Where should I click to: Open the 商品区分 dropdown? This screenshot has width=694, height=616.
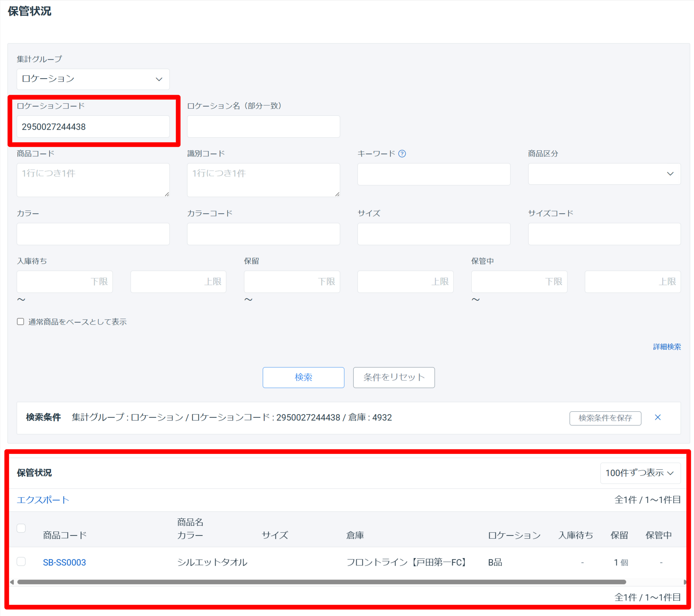[604, 174]
